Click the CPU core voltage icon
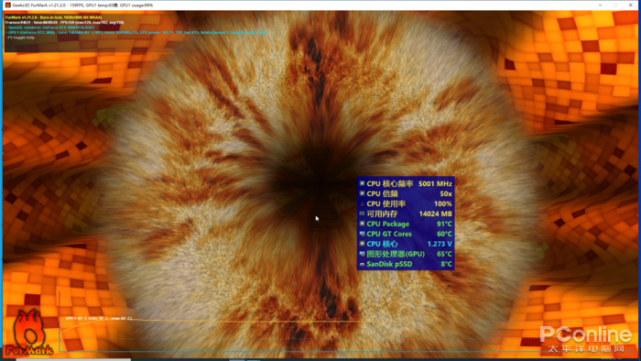The image size is (641, 361). (362, 244)
